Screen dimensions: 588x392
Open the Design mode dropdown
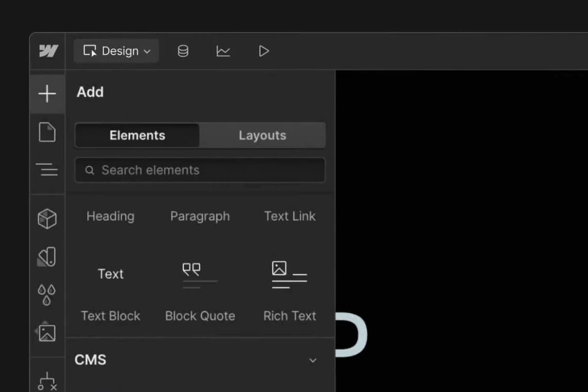pyautogui.click(x=116, y=51)
